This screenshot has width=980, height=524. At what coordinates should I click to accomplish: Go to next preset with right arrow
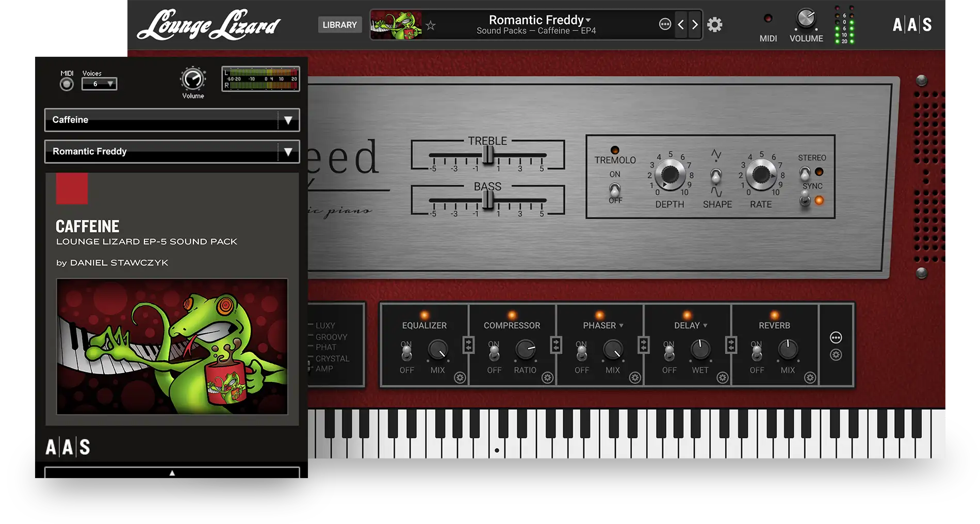(695, 25)
